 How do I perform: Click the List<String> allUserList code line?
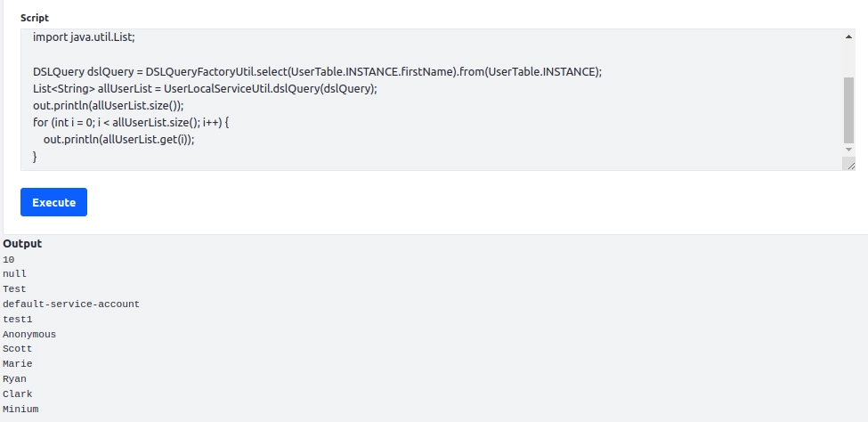(x=205, y=89)
